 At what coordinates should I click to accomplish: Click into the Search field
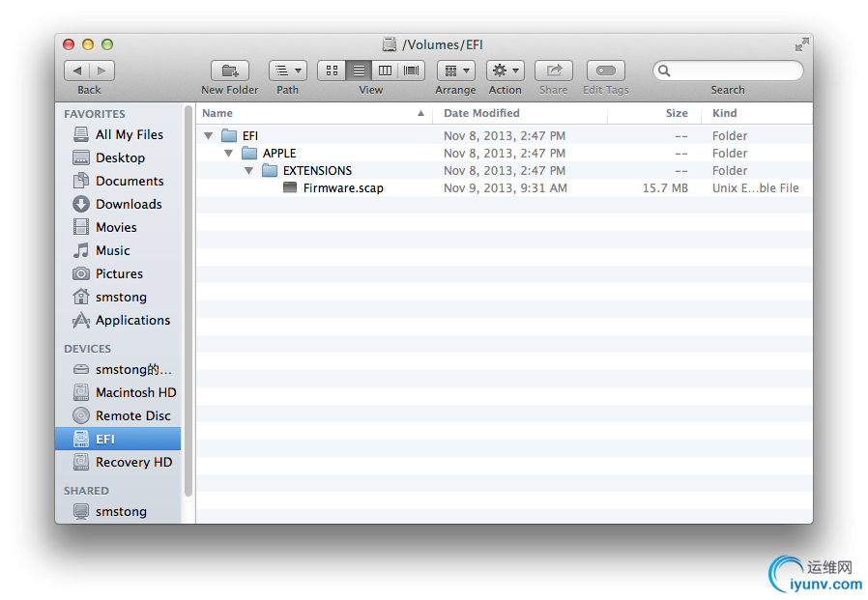pyautogui.click(x=728, y=71)
